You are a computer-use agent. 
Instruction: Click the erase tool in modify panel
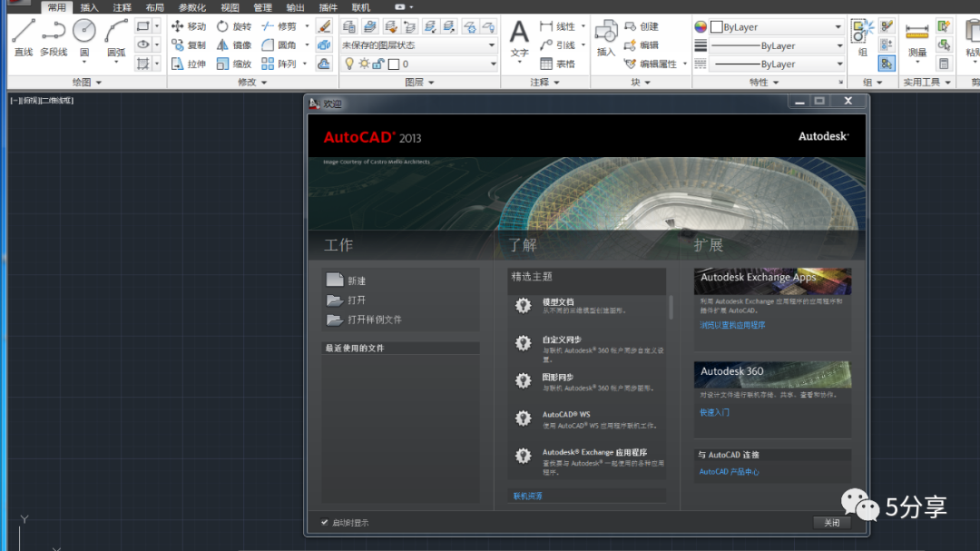[x=324, y=26]
